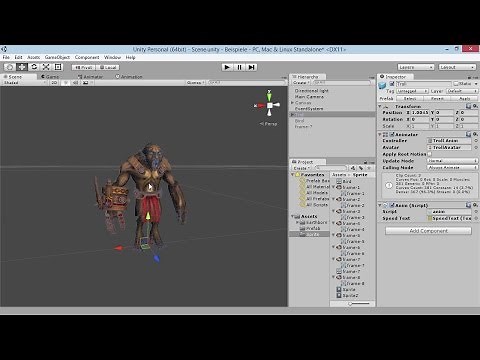Toggle scene lighting button
The width and height of the screenshot is (480, 360).
(66, 82)
